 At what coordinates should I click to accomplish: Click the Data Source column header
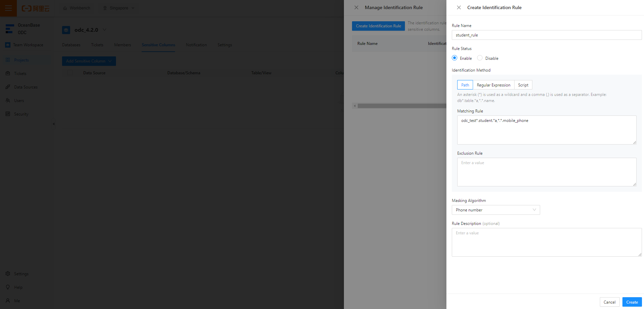[x=94, y=73]
